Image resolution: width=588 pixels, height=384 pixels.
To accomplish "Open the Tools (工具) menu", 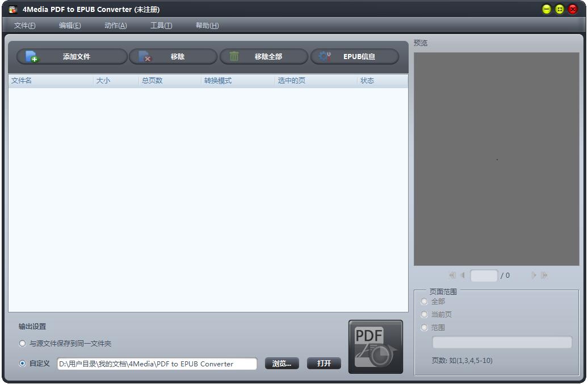I will [x=161, y=26].
